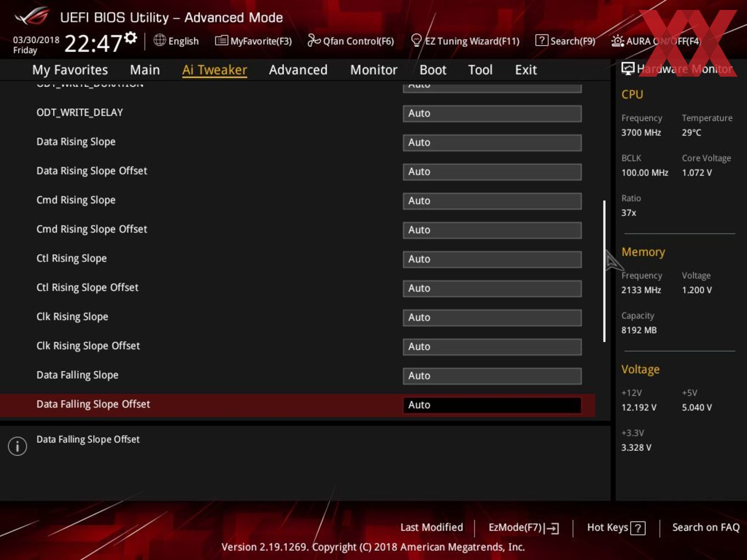Select the Ctl Rising Slope label
The height and width of the screenshot is (560, 747).
tap(71, 258)
